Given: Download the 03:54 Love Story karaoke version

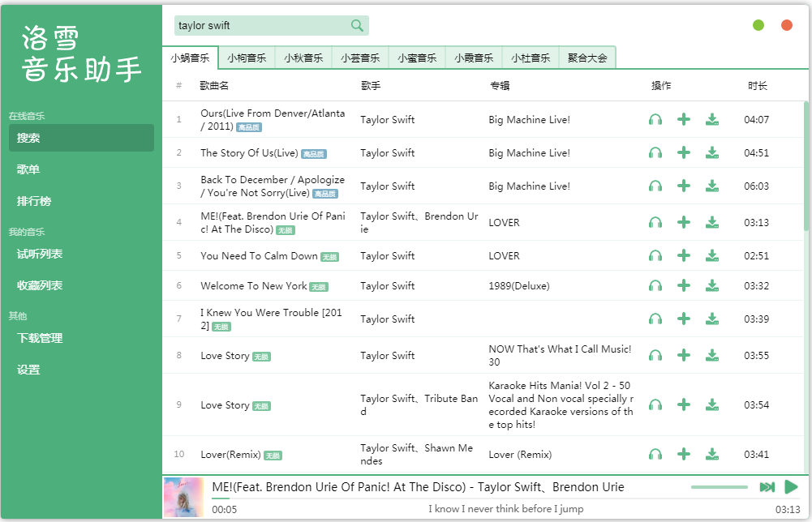Looking at the screenshot, I should 712,404.
